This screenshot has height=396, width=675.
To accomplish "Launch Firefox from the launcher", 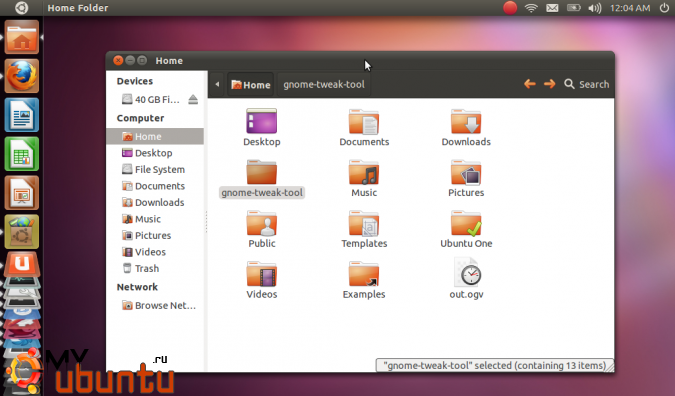I will pyautogui.click(x=22, y=76).
